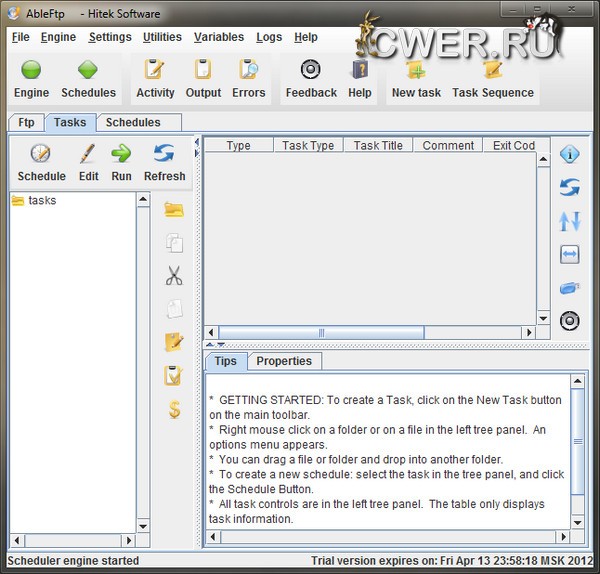Click the Task Type column header
The image size is (600, 574).
pyautogui.click(x=308, y=145)
